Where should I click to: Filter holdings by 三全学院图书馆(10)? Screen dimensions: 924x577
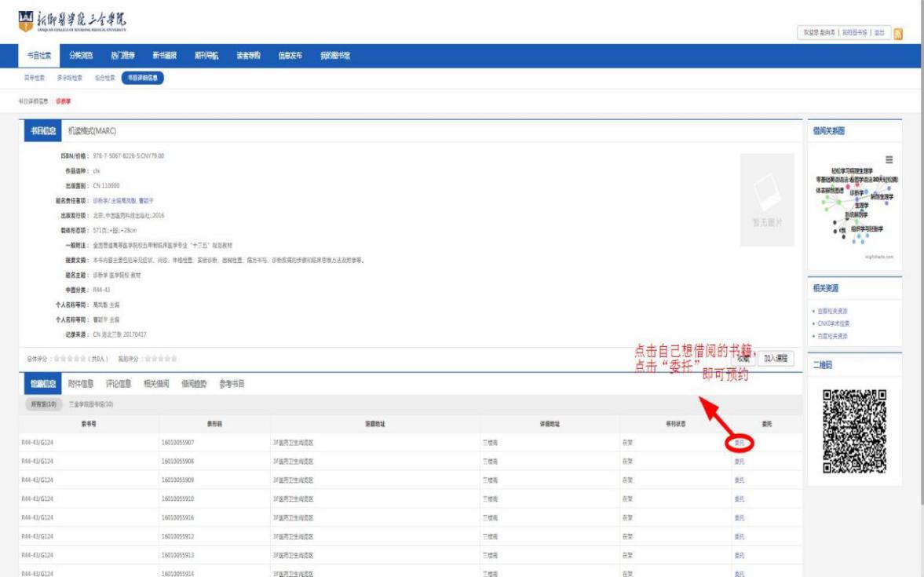point(90,404)
